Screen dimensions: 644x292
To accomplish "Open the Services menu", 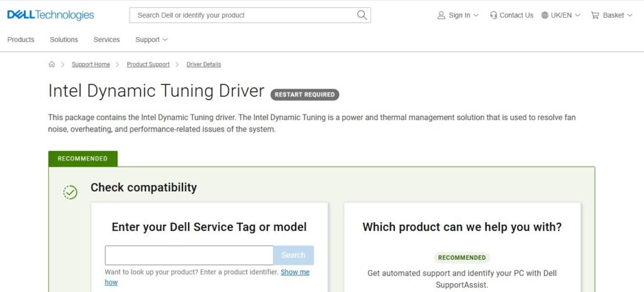I will [x=106, y=40].
